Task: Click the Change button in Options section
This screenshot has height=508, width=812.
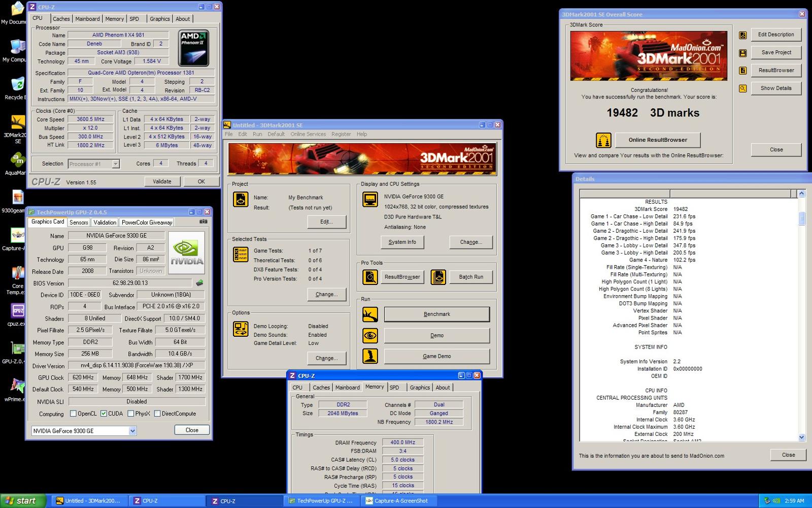Action: [326, 358]
